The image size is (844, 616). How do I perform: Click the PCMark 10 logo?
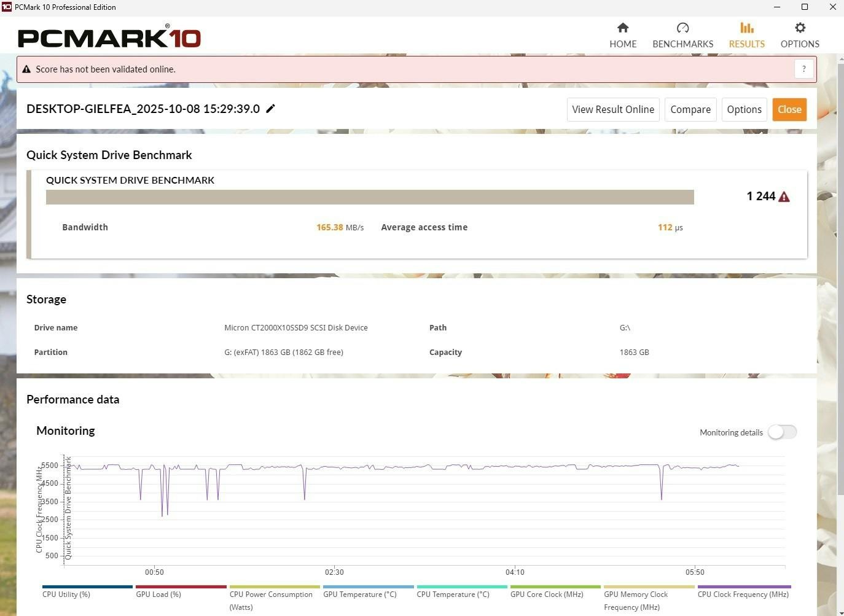[109, 36]
